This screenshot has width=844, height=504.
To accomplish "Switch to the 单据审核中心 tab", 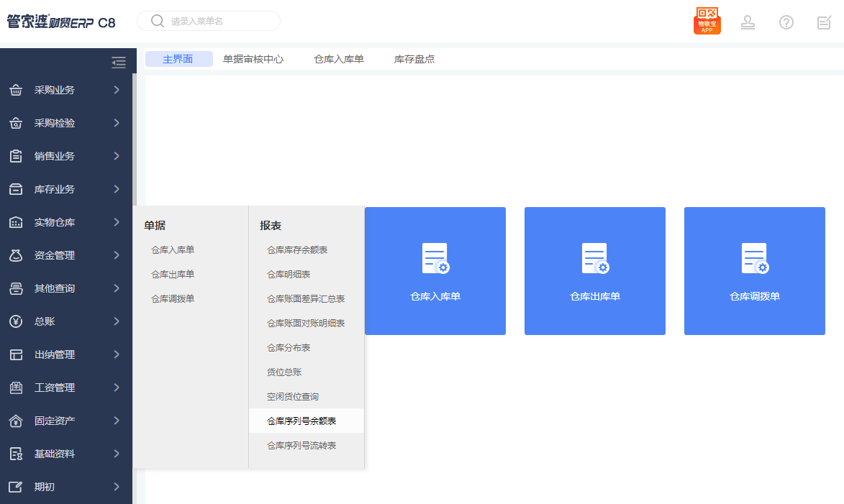I will point(253,59).
